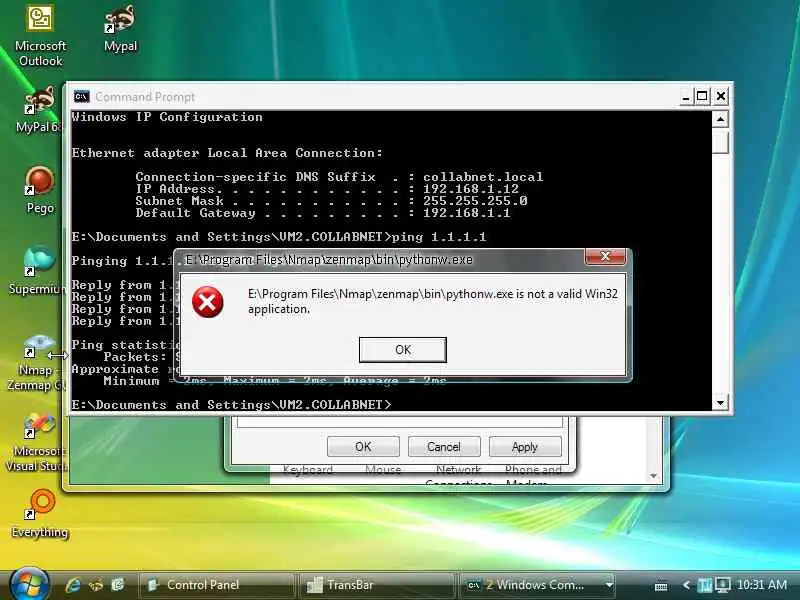Click Command Prompt scrollbar thumb
The width and height of the screenshot is (800, 600).
coord(720,141)
